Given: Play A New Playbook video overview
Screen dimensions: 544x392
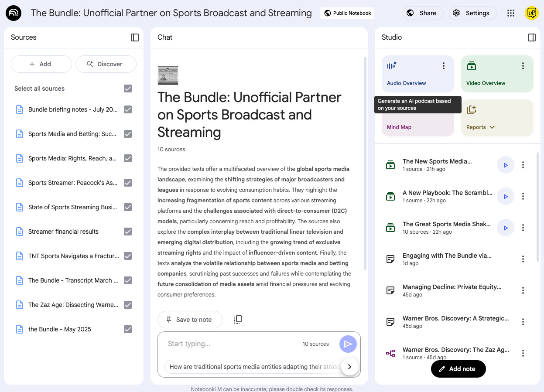Looking at the screenshot, I should point(506,197).
